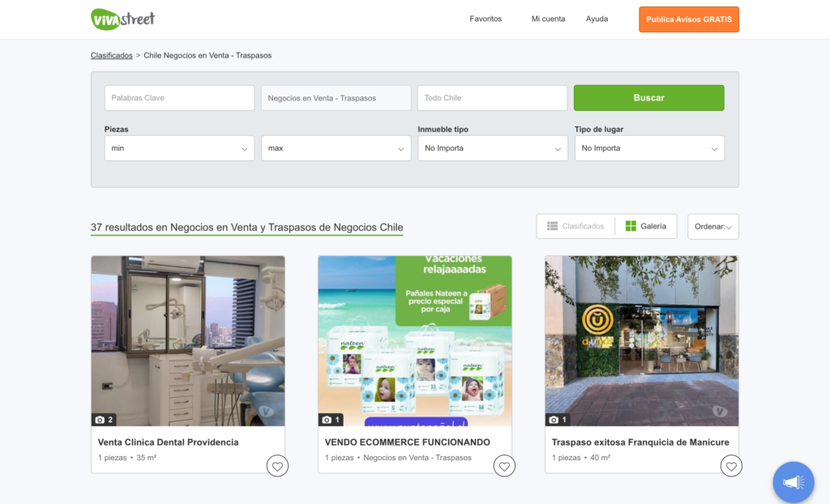Expand the Inmueble tipo dropdown
The image size is (830, 504).
493,148
